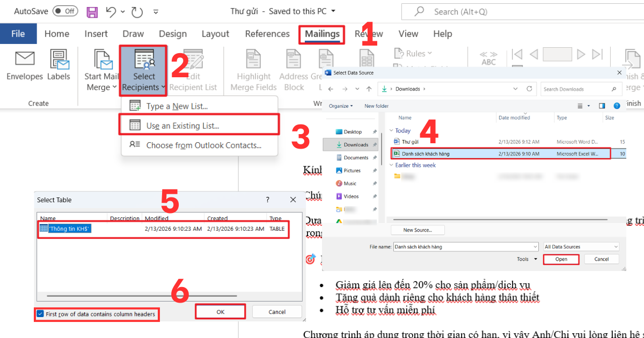Open the All Data Sources file type dropdown
This screenshot has width=644, height=338.
point(581,247)
